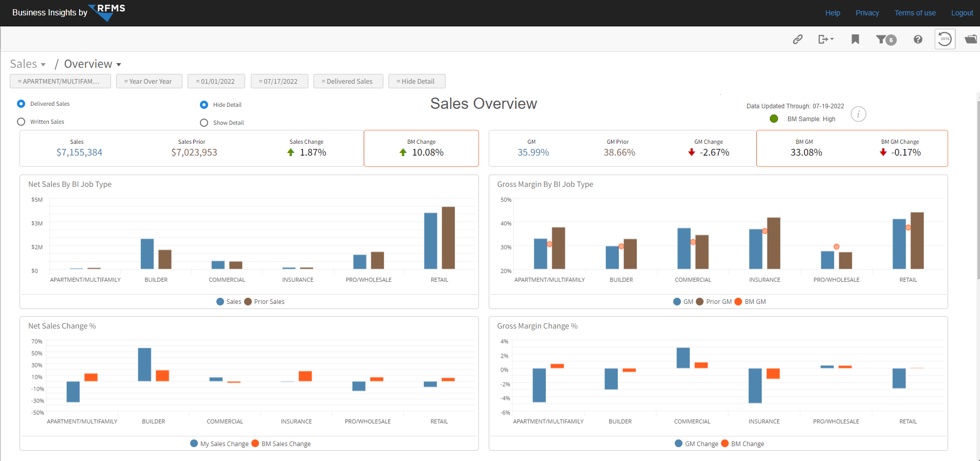Open the 01/01/2022 start date filter

tap(216, 81)
